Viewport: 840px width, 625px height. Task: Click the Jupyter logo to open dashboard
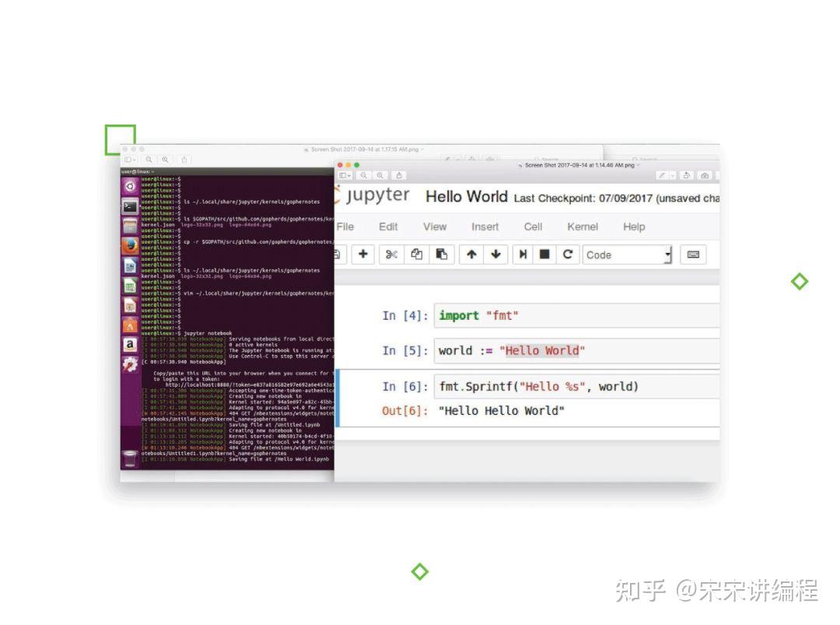[x=374, y=196]
